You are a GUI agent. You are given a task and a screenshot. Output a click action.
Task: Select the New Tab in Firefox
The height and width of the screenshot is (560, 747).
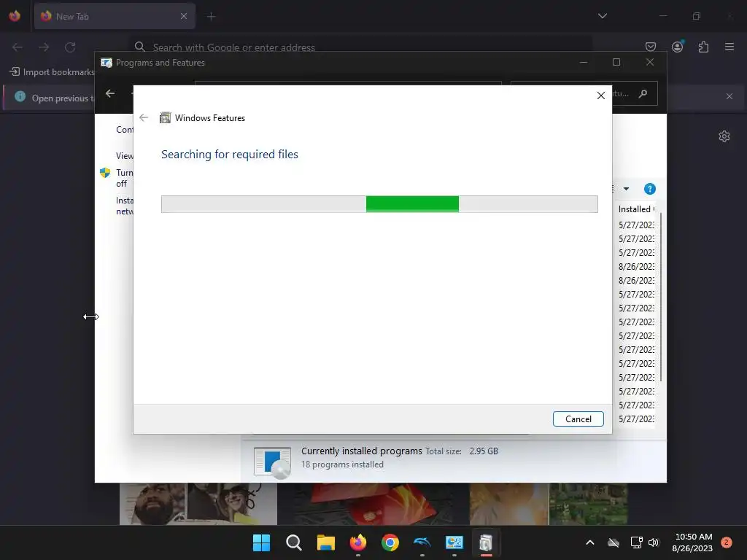pos(115,16)
